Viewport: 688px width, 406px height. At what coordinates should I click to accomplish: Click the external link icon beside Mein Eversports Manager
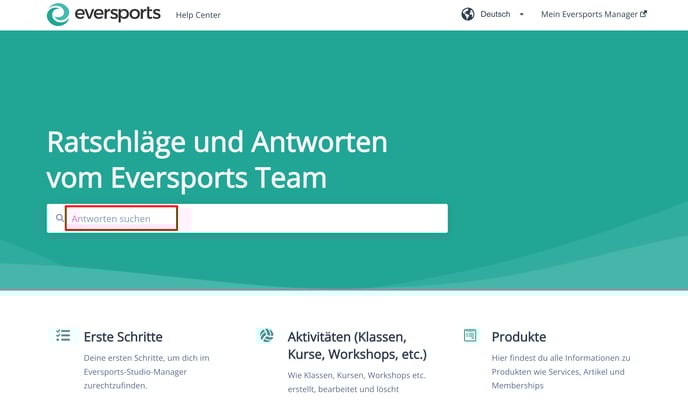click(643, 14)
